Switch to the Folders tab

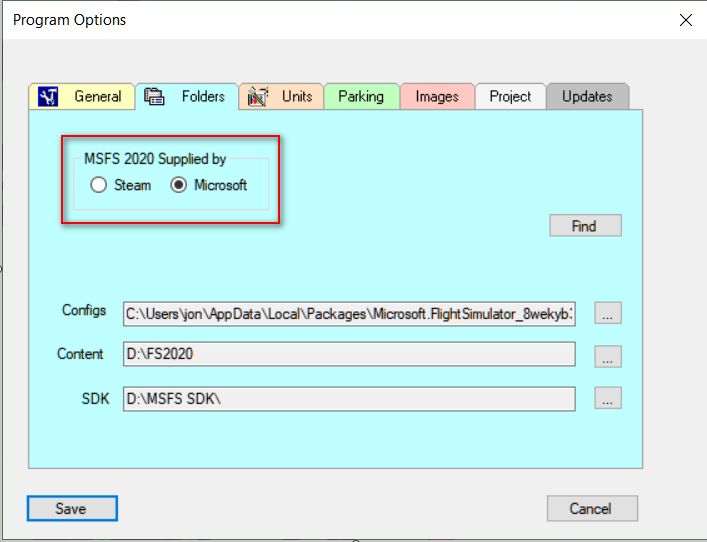tap(187, 96)
